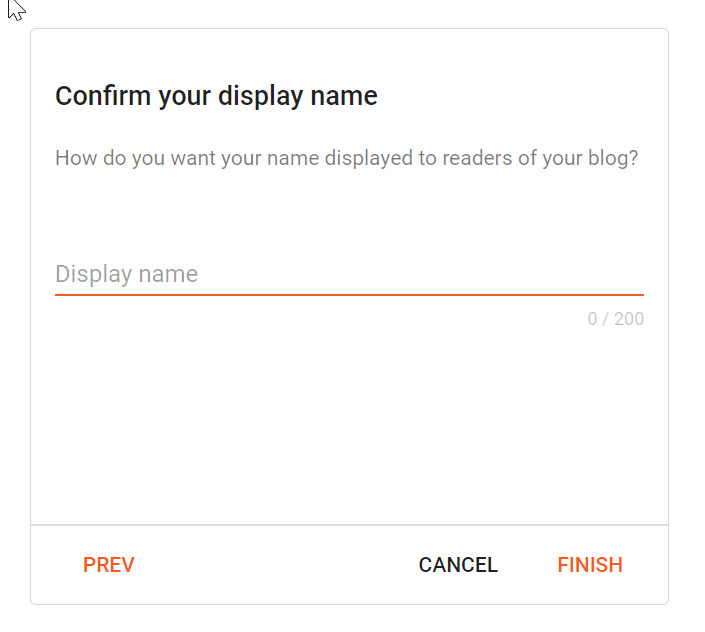Dismiss the dialog using CANCEL

coord(458,565)
